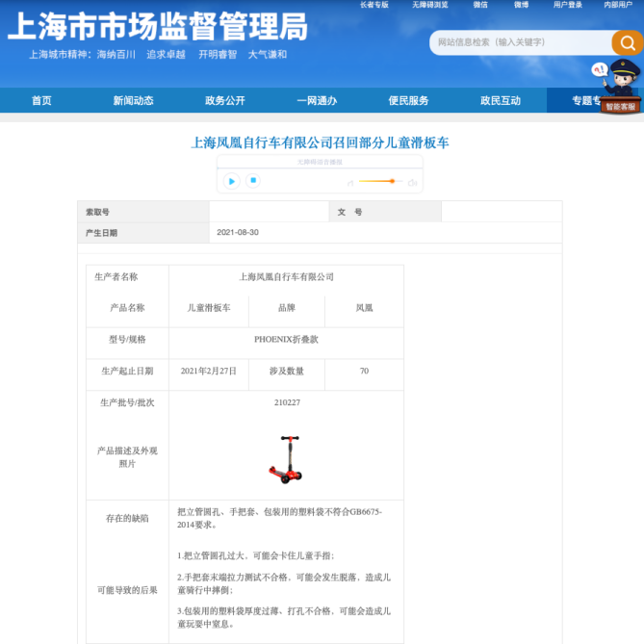Image resolution: width=644 pixels, height=644 pixels.
Task: Open the 首页 navigation tab
Action: point(41,100)
